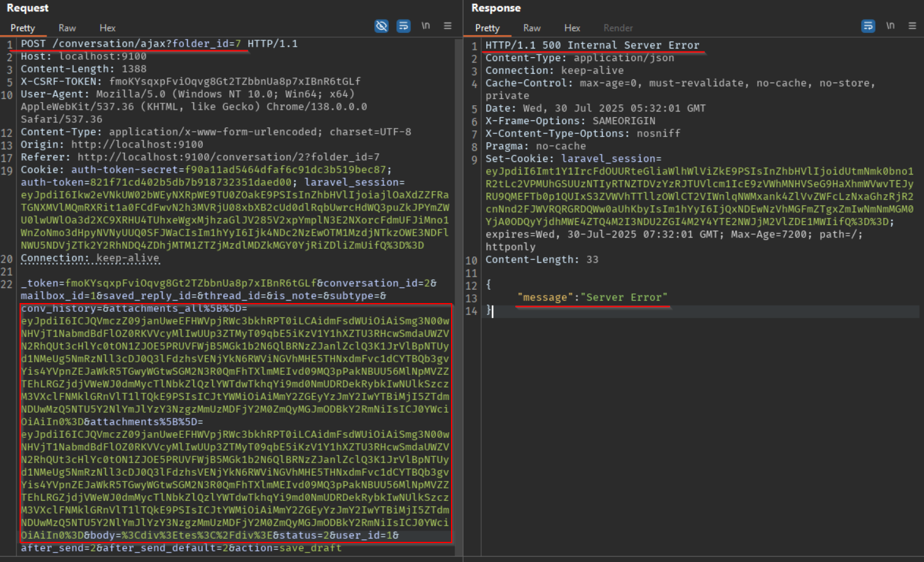924x562 pixels.
Task: Switch Request view to the Hex tab
Action: click(x=107, y=28)
